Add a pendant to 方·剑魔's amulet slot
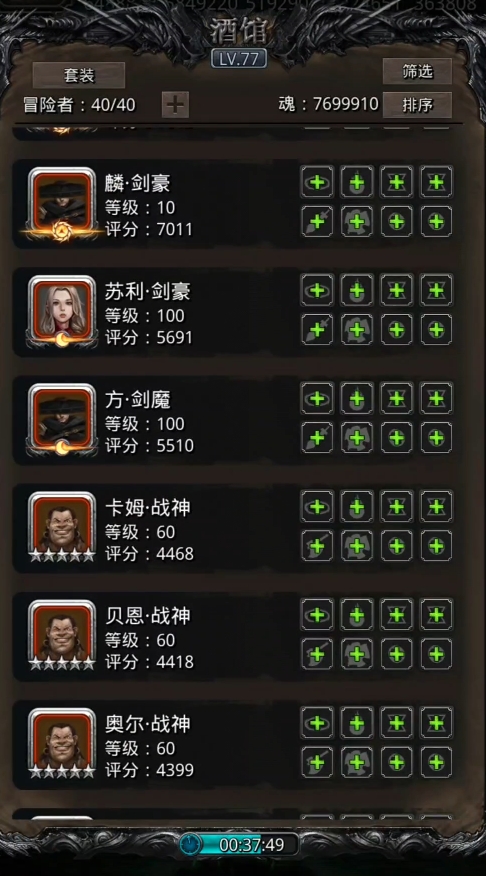Image resolution: width=486 pixels, height=876 pixels. click(x=357, y=399)
